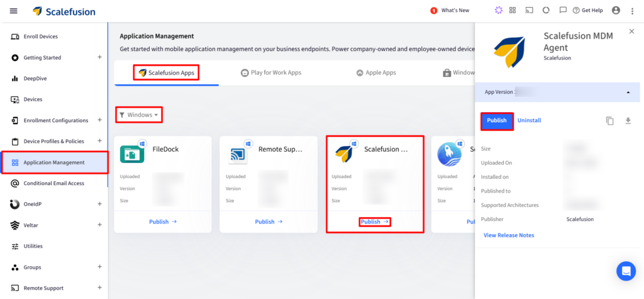Open Devices in sidebar
Image resolution: width=644 pixels, height=299 pixels.
33,99
